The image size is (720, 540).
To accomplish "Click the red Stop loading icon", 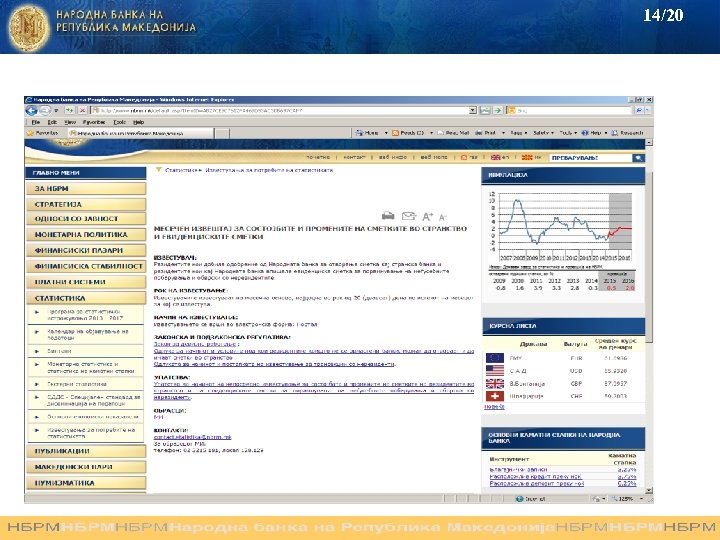I will (x=82, y=110).
